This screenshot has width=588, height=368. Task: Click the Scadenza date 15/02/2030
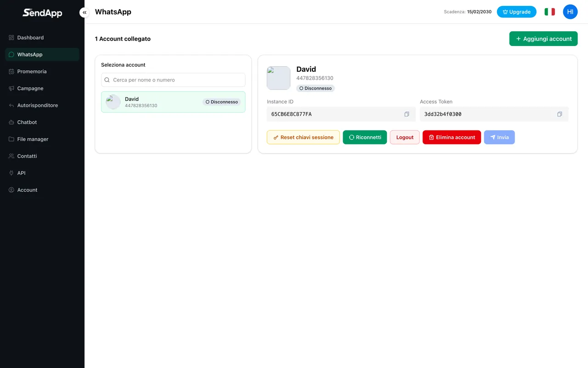click(x=479, y=12)
